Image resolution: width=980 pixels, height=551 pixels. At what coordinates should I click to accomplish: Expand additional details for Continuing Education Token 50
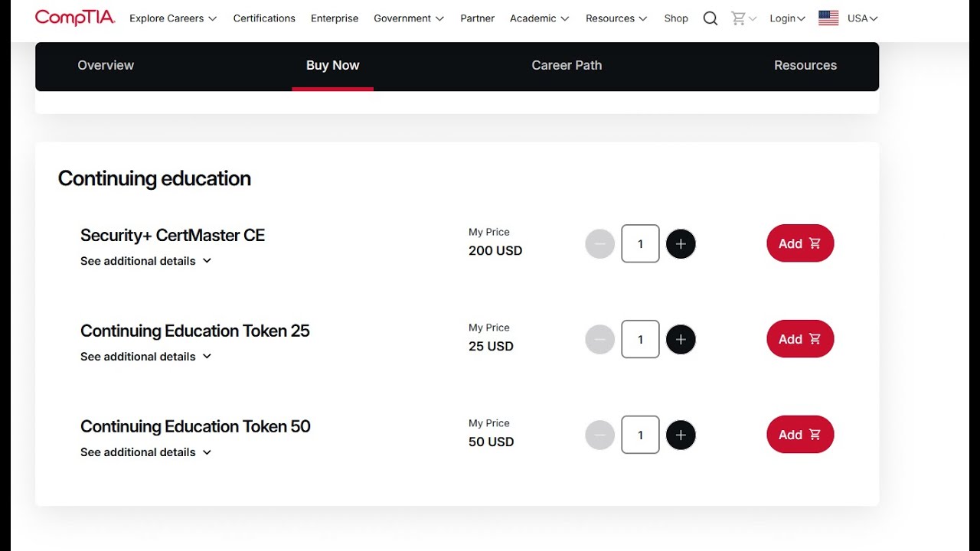[145, 452]
